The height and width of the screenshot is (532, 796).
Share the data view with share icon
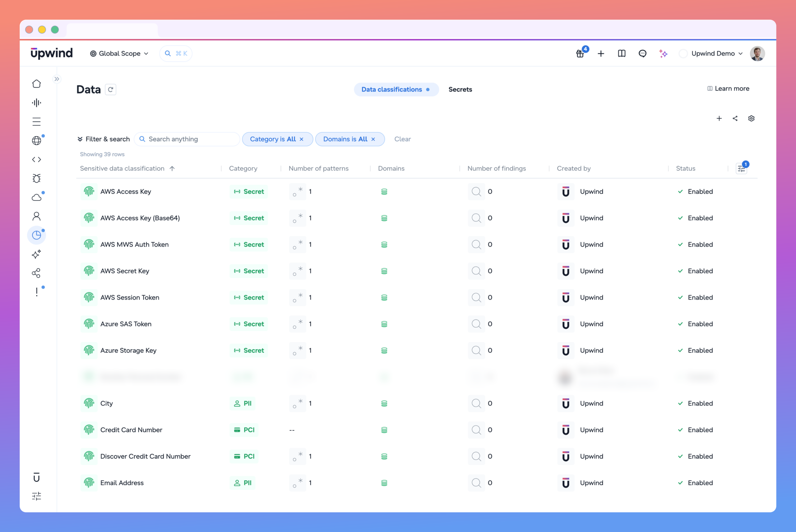[x=735, y=118]
